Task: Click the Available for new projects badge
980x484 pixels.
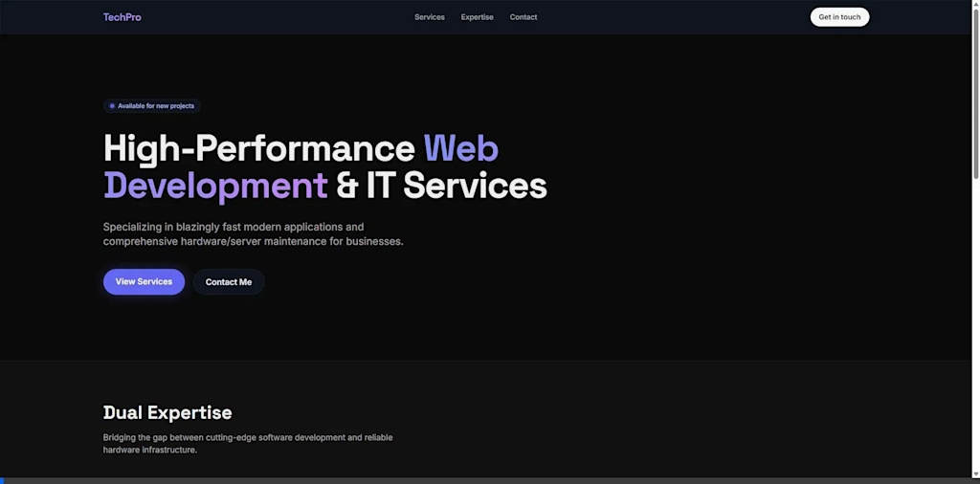Action: pos(152,106)
